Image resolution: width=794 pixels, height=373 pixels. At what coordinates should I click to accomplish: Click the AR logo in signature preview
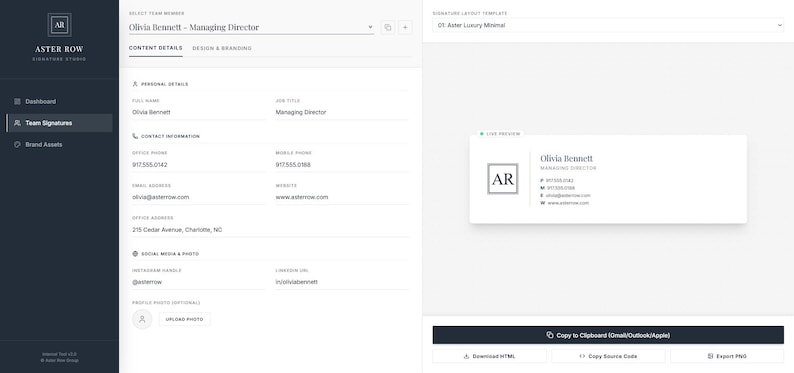tap(502, 179)
